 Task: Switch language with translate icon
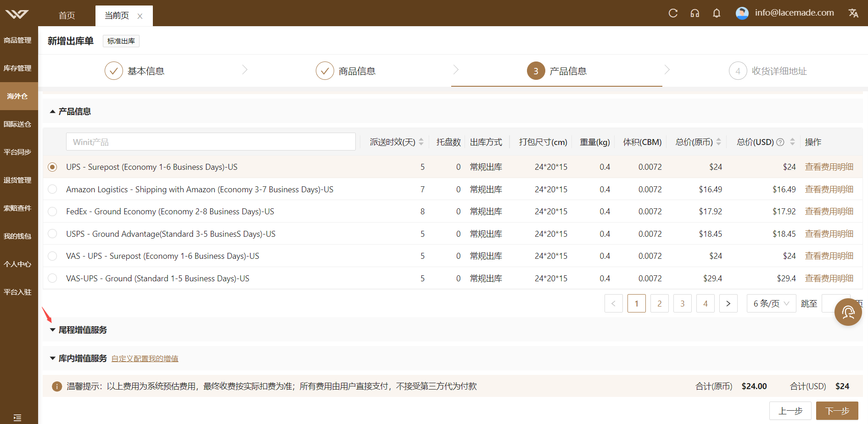[x=853, y=13]
